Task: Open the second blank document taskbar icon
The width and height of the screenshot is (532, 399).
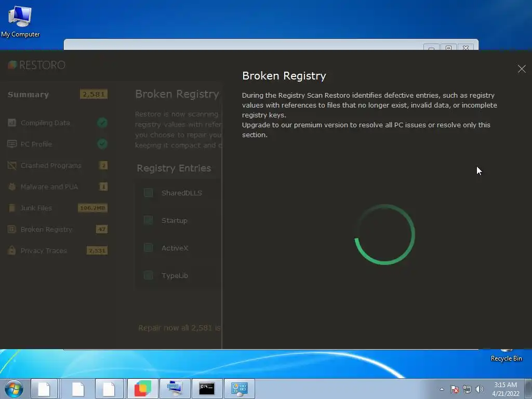Action: tap(78, 389)
